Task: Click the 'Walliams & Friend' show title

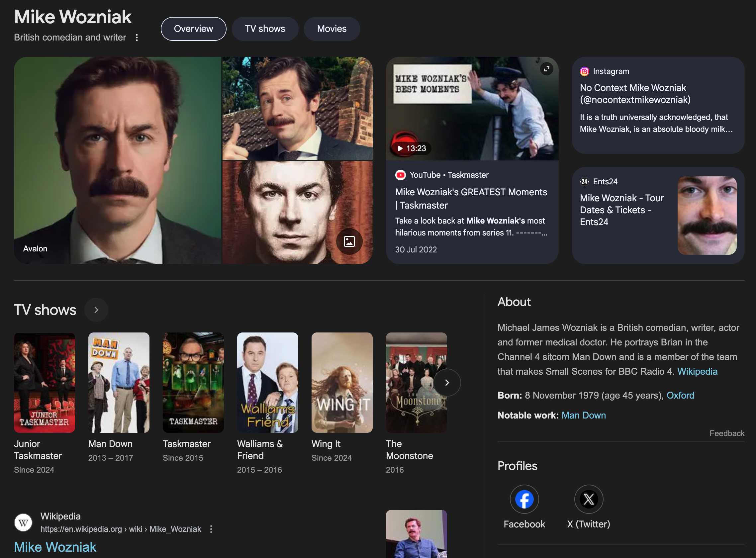Action: point(260,450)
